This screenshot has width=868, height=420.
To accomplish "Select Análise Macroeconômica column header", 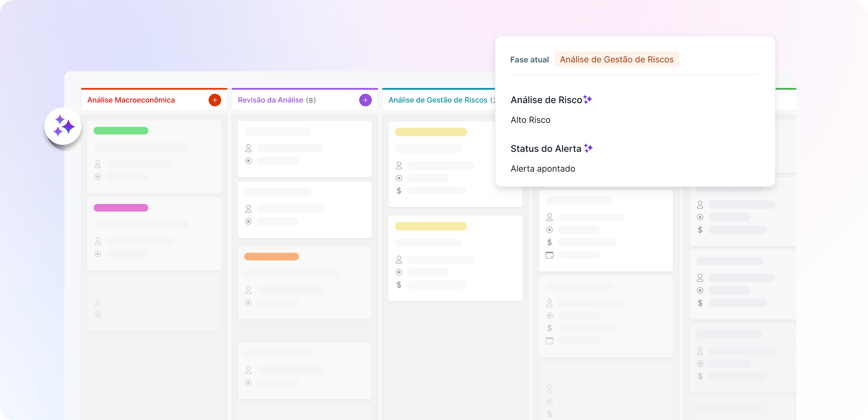I will point(131,100).
